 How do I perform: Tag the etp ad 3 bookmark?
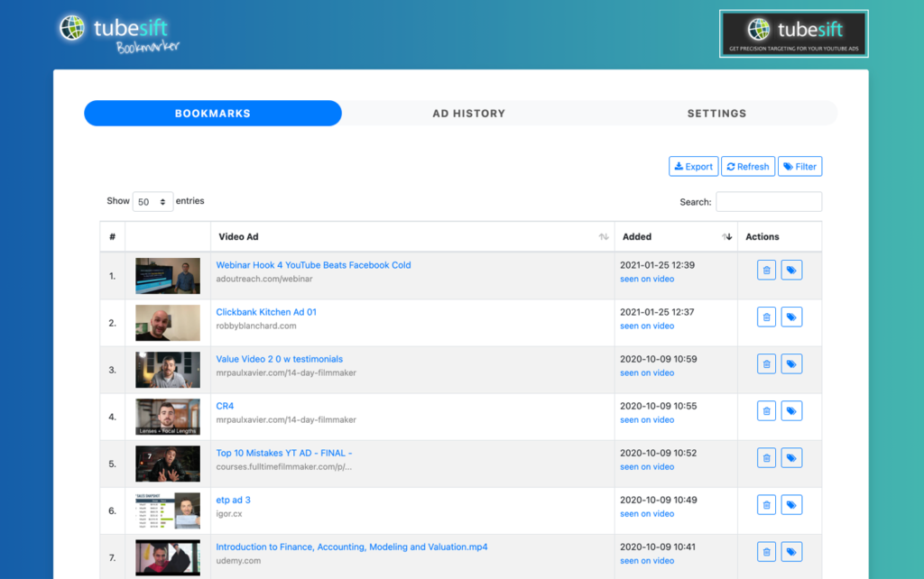coord(791,505)
